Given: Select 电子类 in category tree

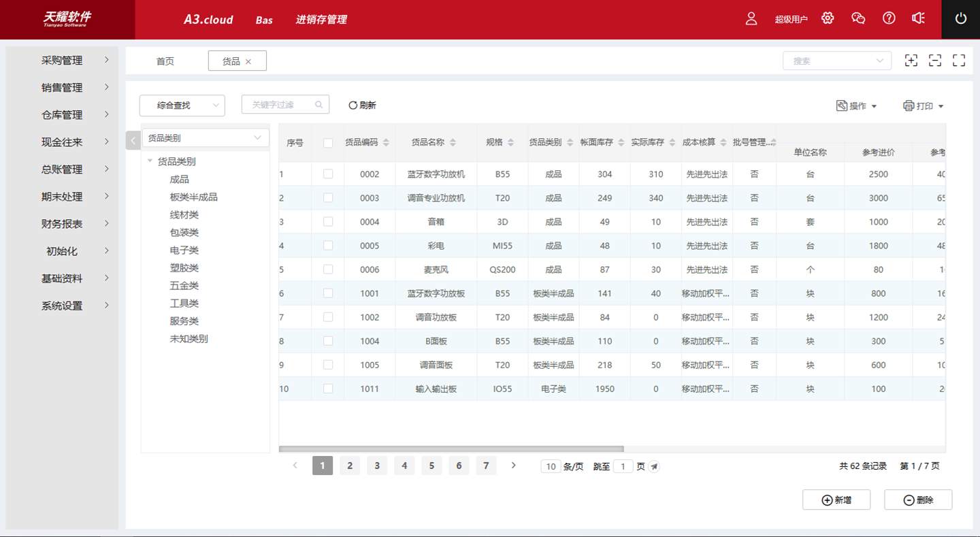Looking at the screenshot, I should [x=184, y=250].
